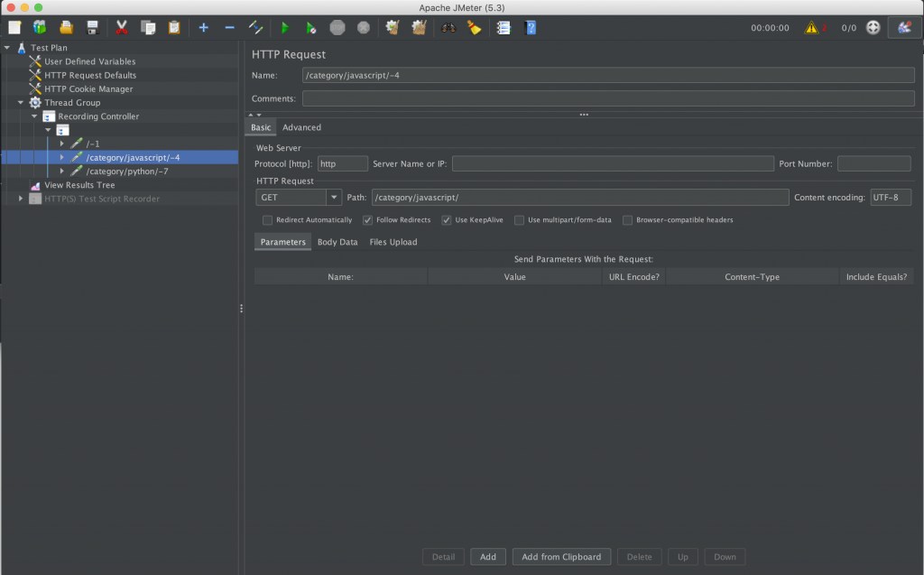Click the Delete button
924x575 pixels.
640,557
